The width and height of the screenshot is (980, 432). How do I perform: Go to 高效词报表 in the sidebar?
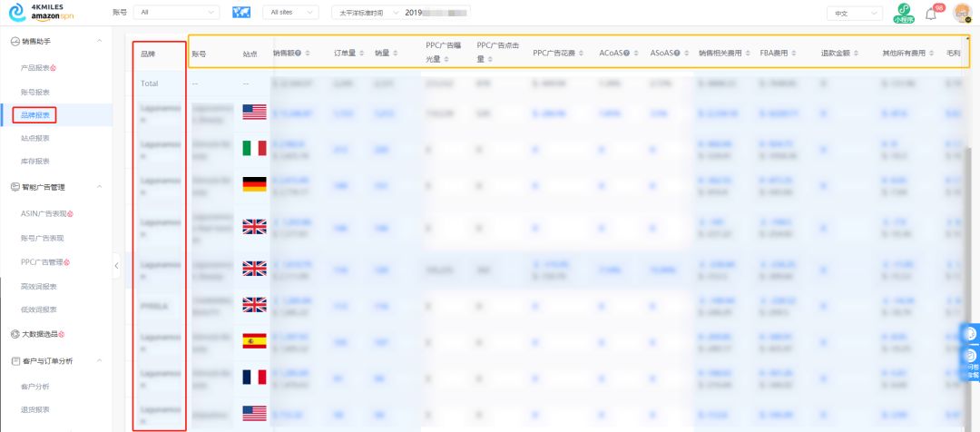point(39,287)
